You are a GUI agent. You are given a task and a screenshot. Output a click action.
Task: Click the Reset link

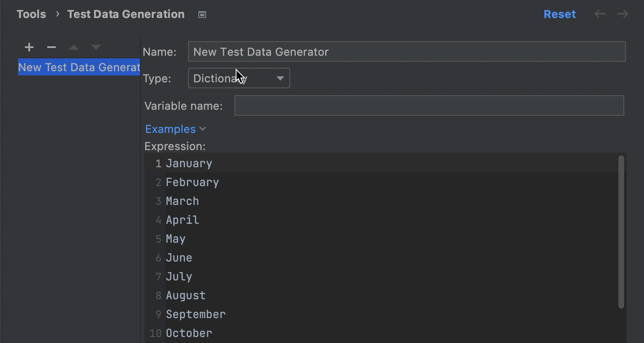[559, 14]
